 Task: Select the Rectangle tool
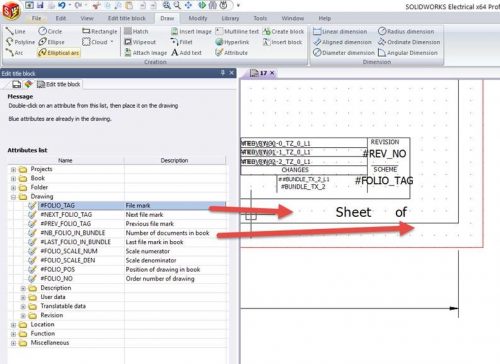tap(100, 31)
